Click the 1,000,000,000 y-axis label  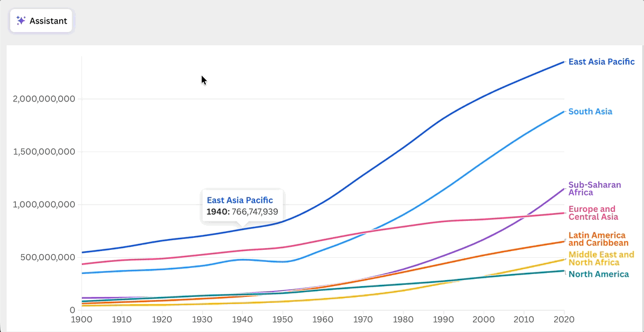44,205
